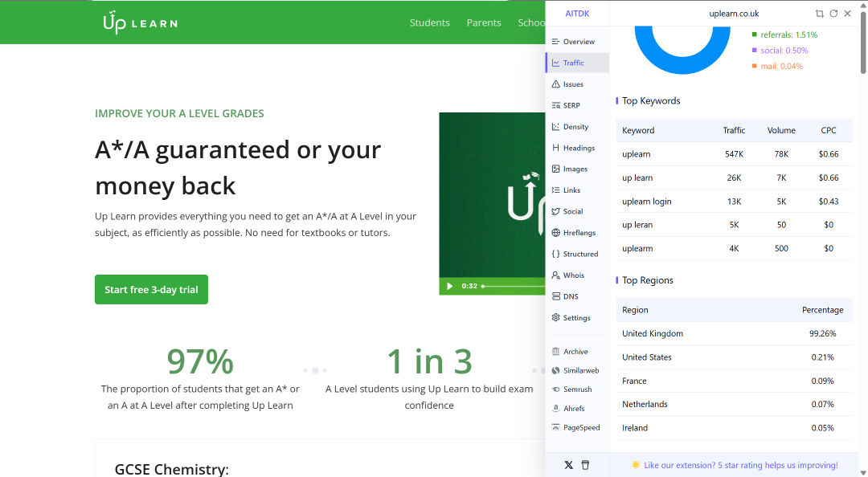Open the Parents navigation item
The image size is (868, 477).
[484, 22]
